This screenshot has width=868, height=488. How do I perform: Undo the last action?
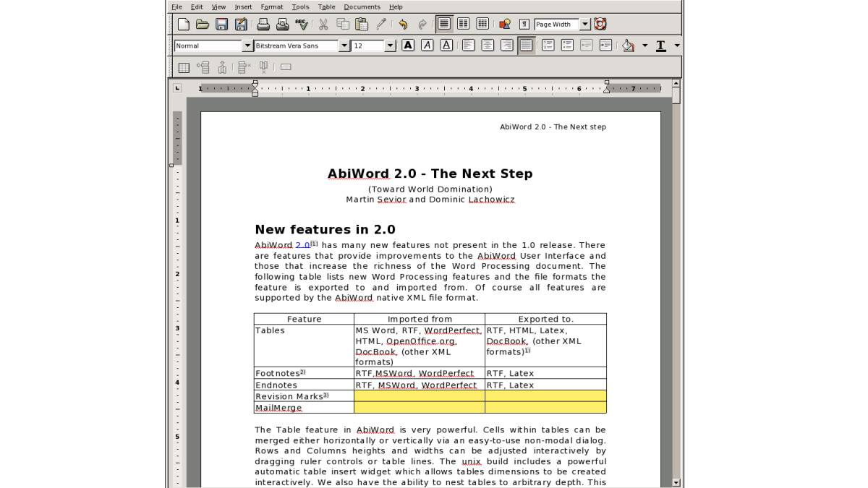pyautogui.click(x=403, y=25)
